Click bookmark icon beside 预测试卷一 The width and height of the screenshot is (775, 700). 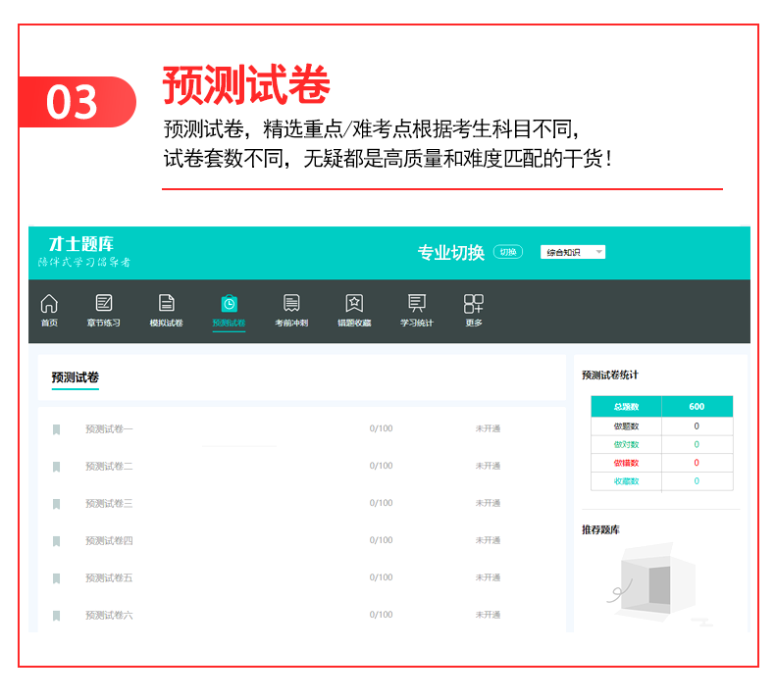click(x=56, y=429)
